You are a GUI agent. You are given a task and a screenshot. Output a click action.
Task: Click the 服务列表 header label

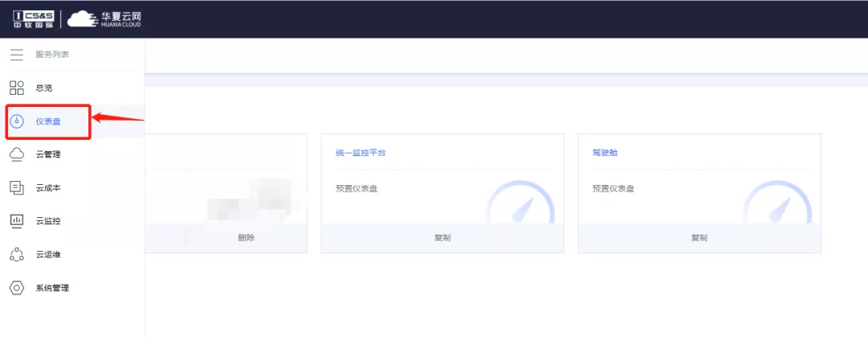coord(52,55)
